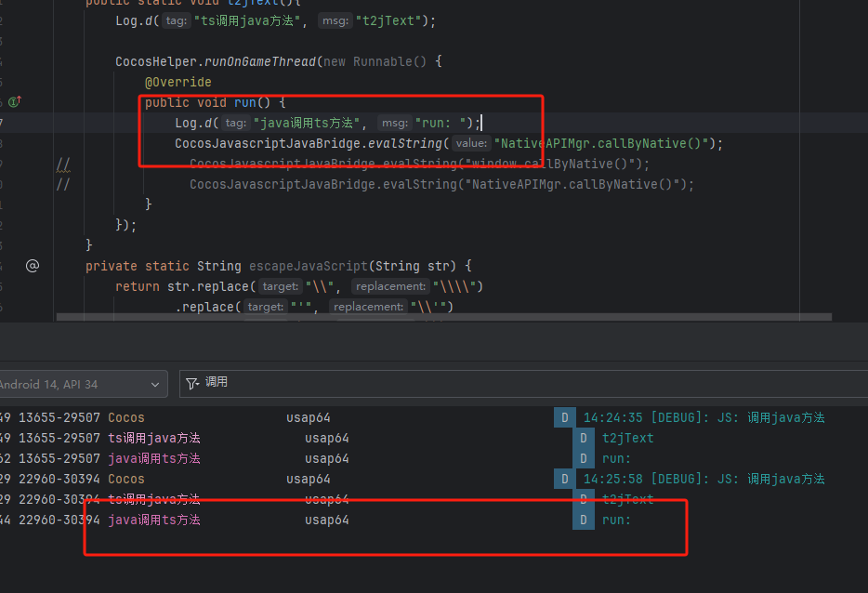Click the editor horizontal scrollbar
Screen dimensions: 868x593
(443, 317)
